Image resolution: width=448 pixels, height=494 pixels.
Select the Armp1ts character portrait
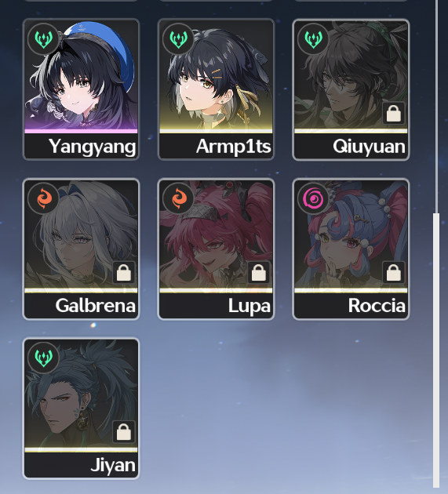pyautogui.click(x=216, y=77)
